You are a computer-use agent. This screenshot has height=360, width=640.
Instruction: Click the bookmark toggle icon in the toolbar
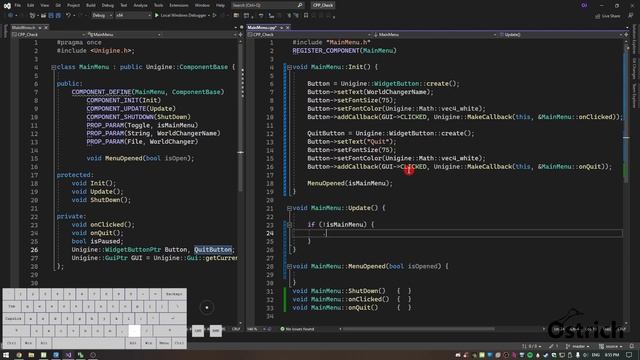[x=306, y=16]
